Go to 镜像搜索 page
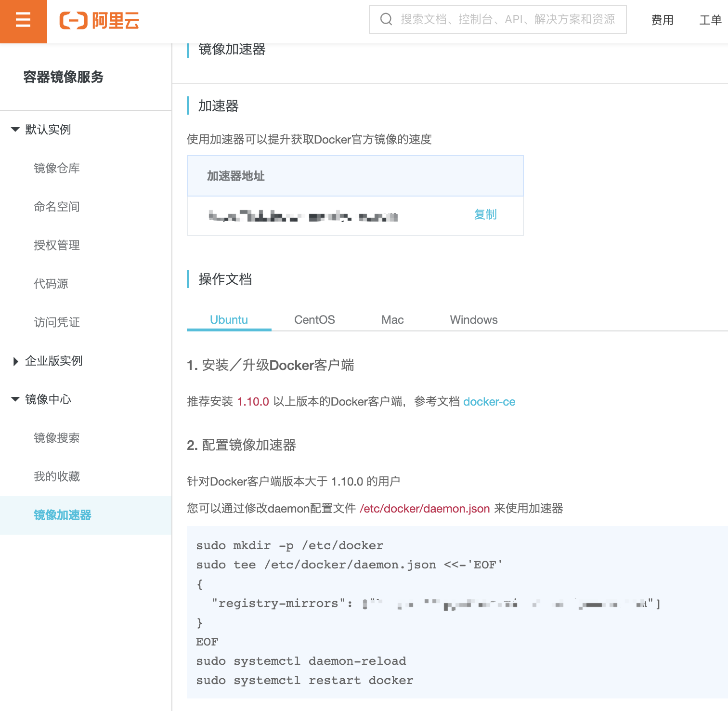The width and height of the screenshot is (728, 711). (57, 438)
